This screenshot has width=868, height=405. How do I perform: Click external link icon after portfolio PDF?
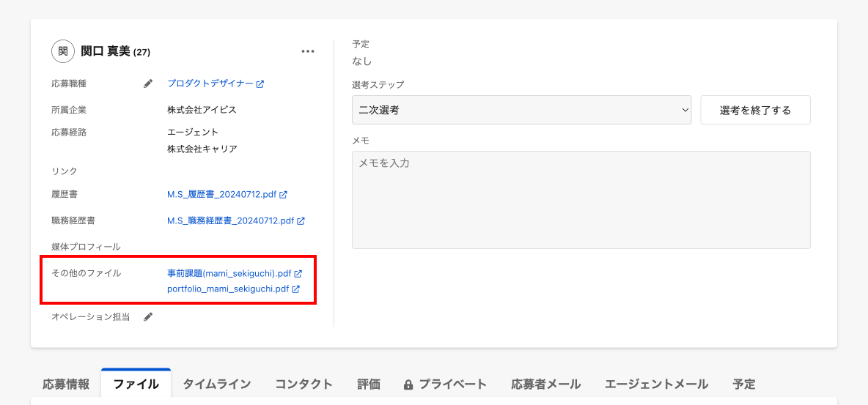pos(295,289)
